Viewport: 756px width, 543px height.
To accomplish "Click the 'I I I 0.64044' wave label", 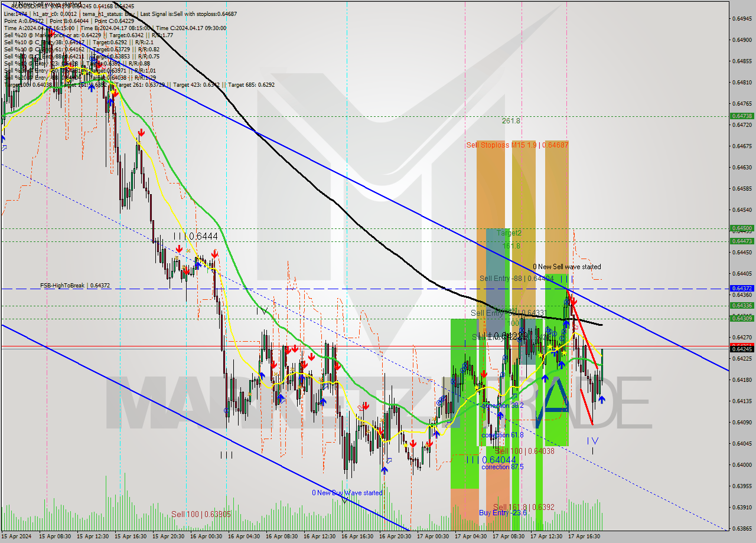I will (491, 460).
